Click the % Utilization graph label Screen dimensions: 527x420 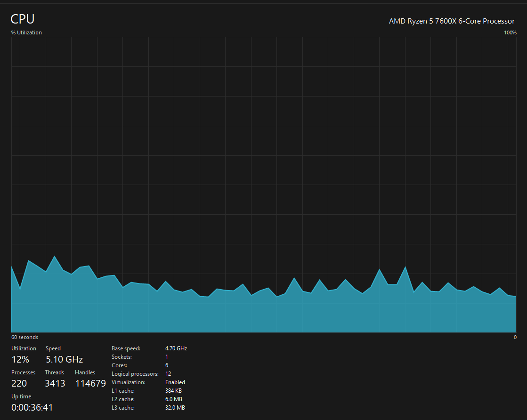[26, 32]
